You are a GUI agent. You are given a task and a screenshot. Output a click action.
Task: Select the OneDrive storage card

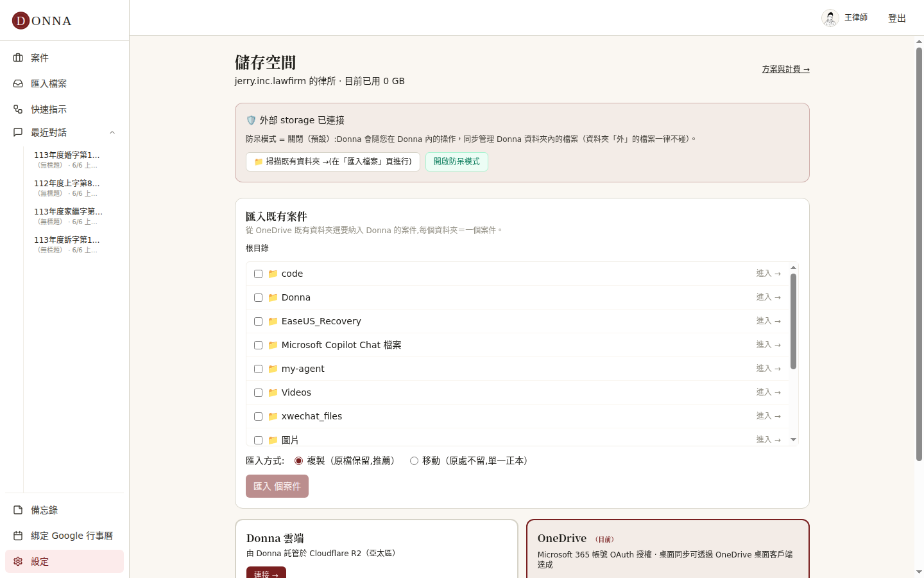pyautogui.click(x=668, y=549)
